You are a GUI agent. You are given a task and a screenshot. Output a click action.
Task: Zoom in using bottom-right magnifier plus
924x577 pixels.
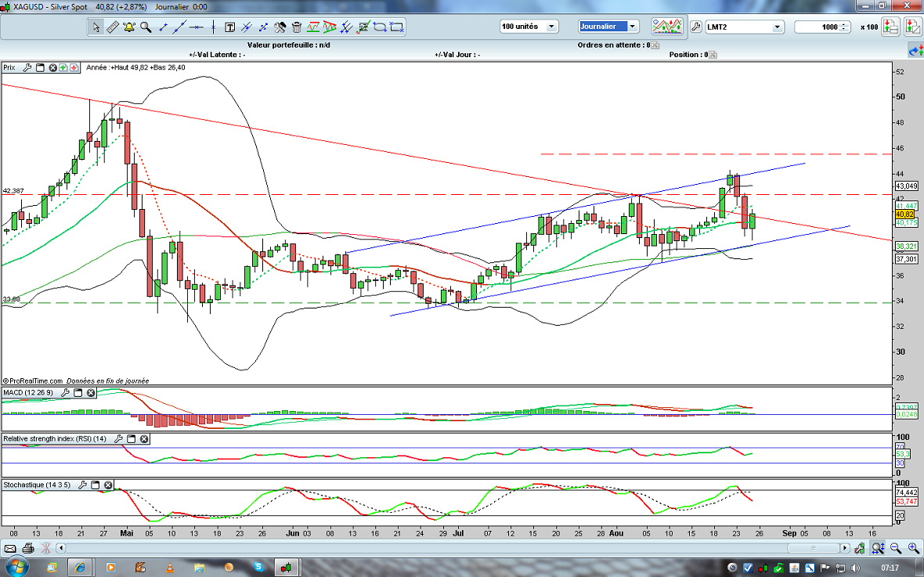[x=893, y=547]
